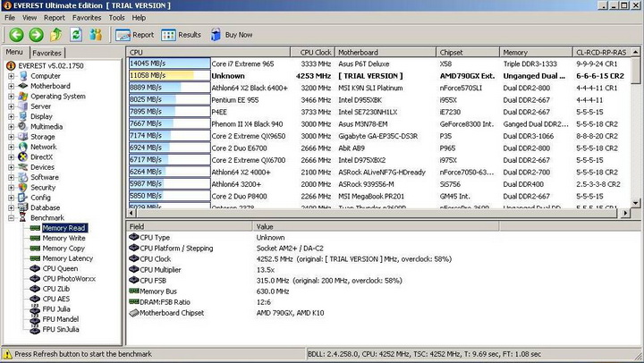644x363 pixels.
Task: Expand the Operating System tree node
Action: point(11,96)
